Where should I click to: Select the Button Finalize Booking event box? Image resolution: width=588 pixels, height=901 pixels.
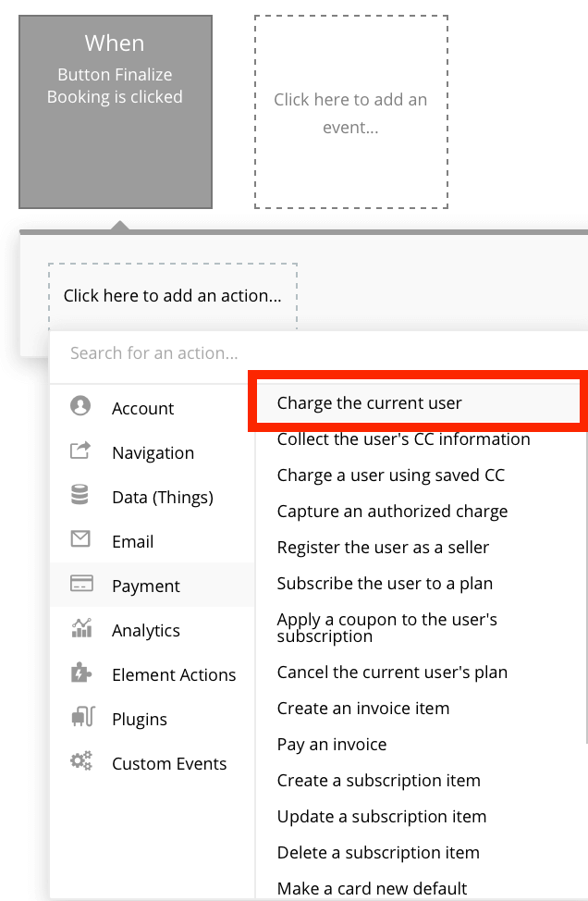[115, 111]
